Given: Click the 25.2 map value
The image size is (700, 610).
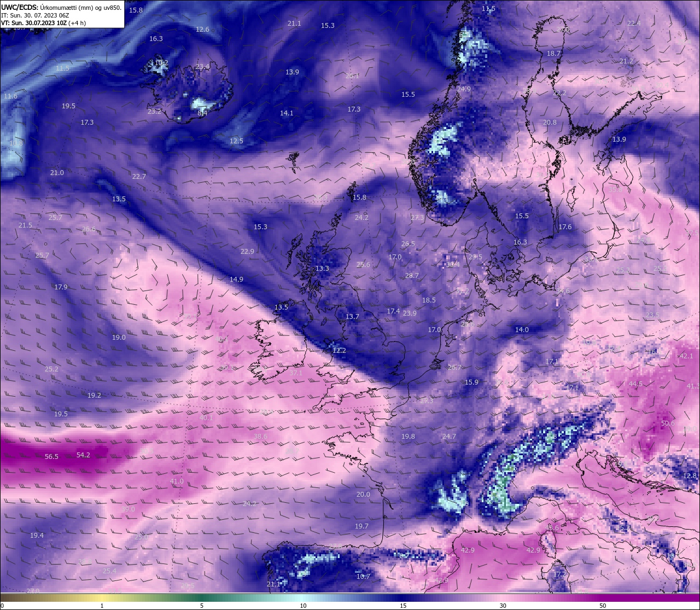Looking at the screenshot, I should tap(51, 369).
